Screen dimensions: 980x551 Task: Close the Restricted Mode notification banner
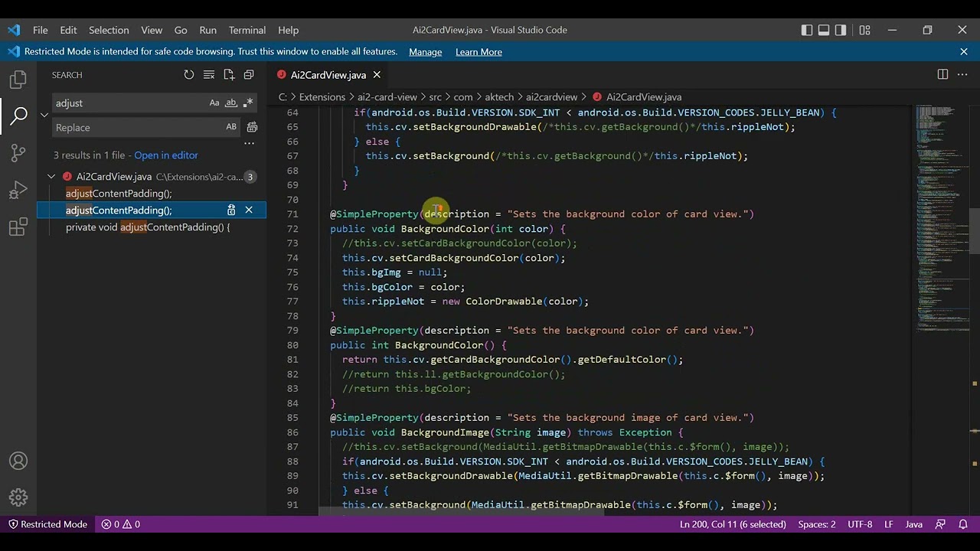(x=964, y=52)
